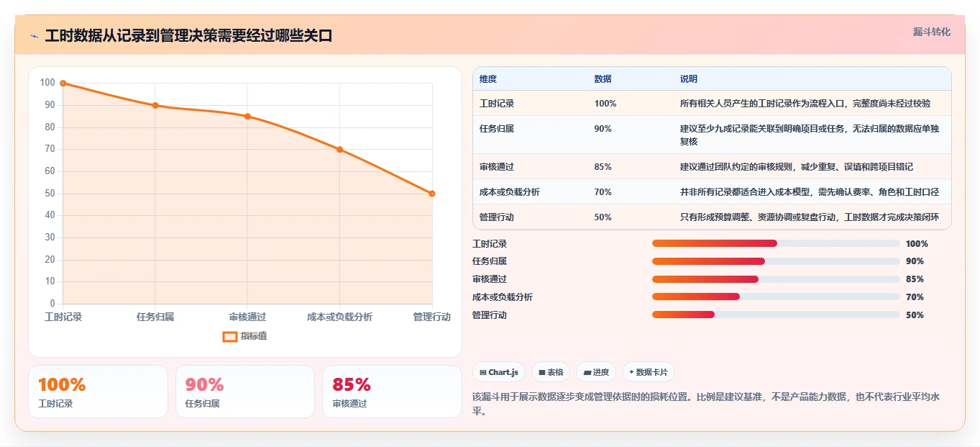The image size is (980, 447).
Task: Click the 90% value beside the progress bar
Action: coord(915,261)
